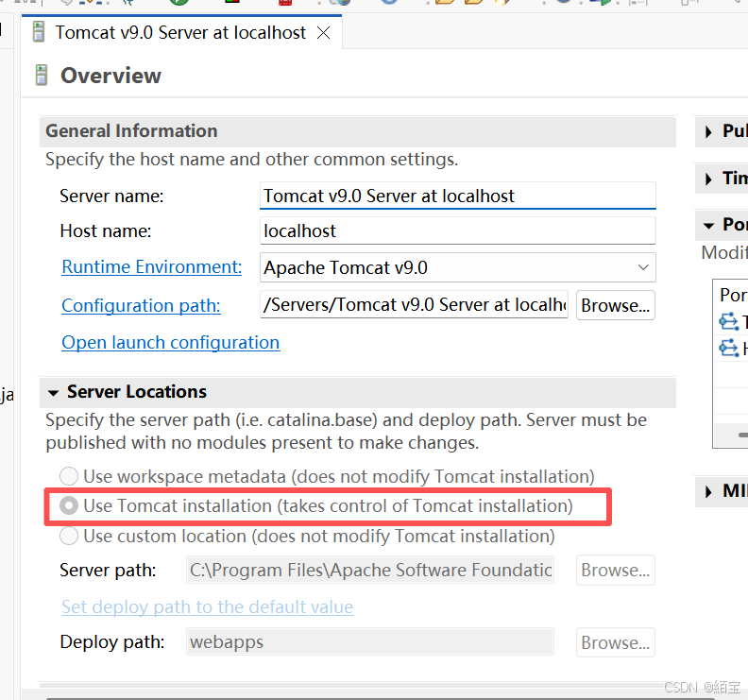
Task: Close the Tomcat v9.0 Server editor tab
Action: click(323, 33)
